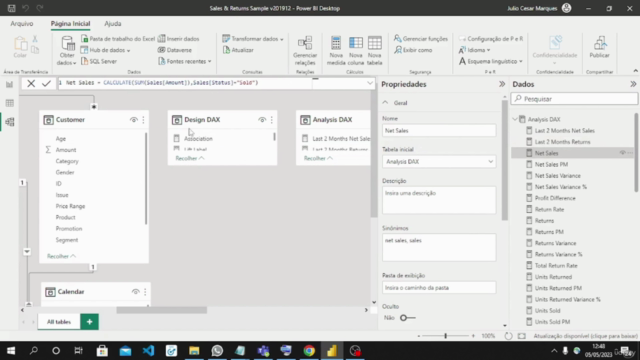The image size is (640, 360).
Task: Click Inserir dados in the ribbon
Action: click(x=178, y=39)
